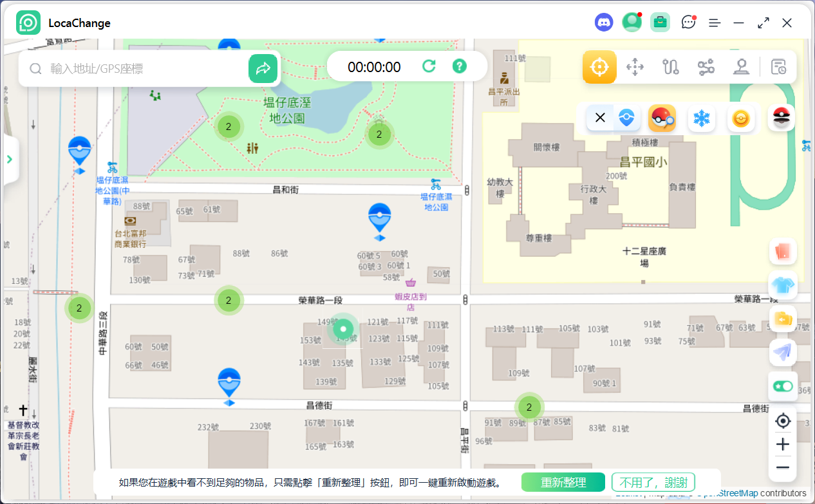This screenshot has width=815, height=504.
Task: Enable the joystick mode
Action: point(742,67)
